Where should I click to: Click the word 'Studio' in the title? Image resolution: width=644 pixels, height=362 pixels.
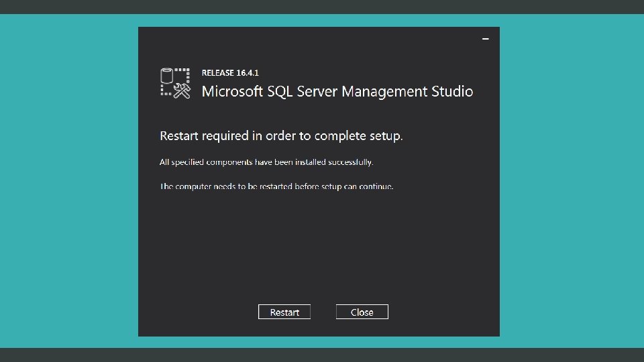452,91
